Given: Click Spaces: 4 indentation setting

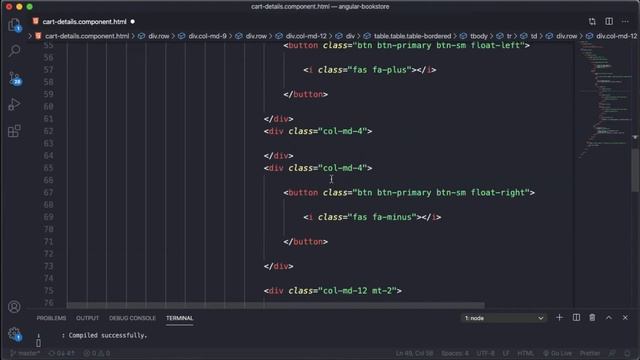Looking at the screenshot, I should 455,353.
